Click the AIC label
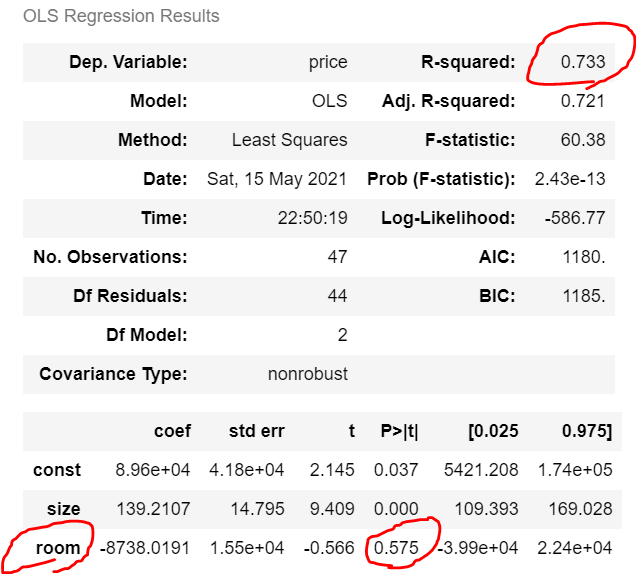The height and width of the screenshot is (574, 636). [x=497, y=256]
